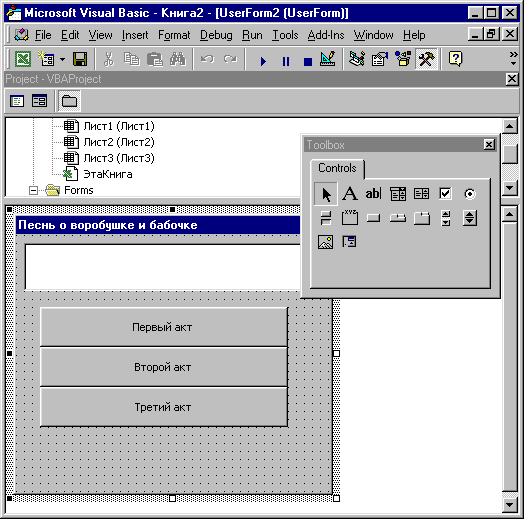
Task: Click the Reset stop button
Action: [x=308, y=61]
